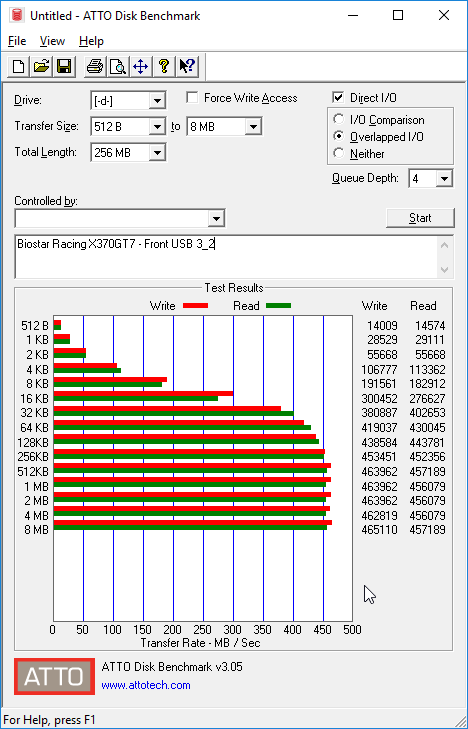Open a file with the folder icon

tap(41, 66)
